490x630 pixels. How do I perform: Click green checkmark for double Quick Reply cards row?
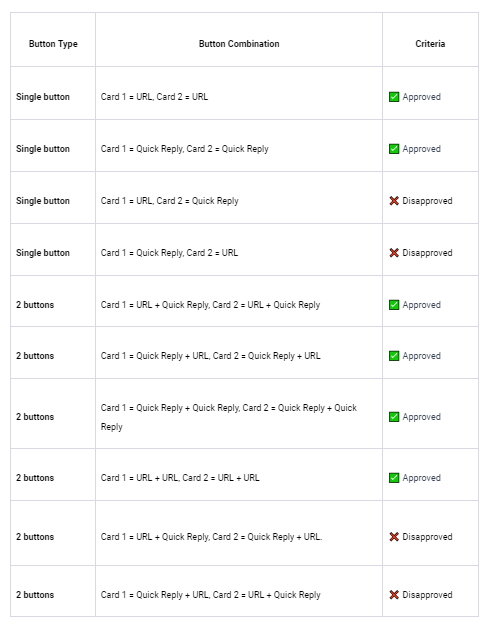click(394, 417)
